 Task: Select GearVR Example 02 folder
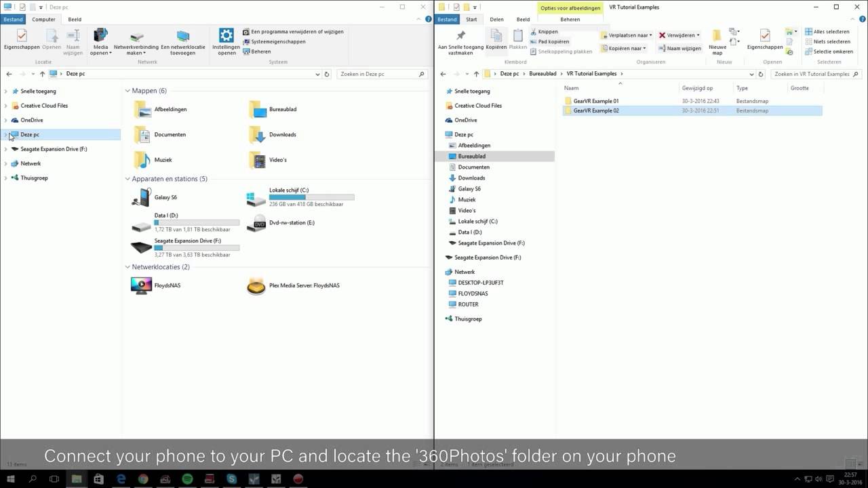click(692, 110)
